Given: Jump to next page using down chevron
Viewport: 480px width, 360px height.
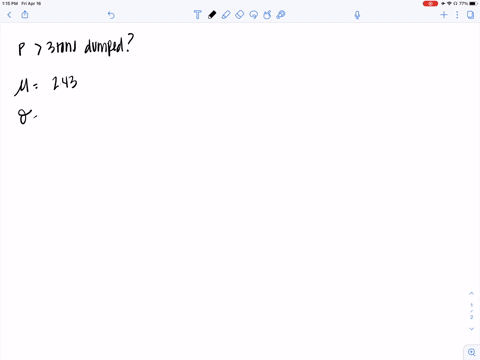Looking at the screenshot, I should point(471,329).
